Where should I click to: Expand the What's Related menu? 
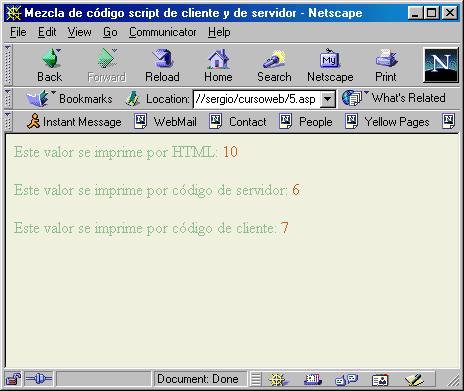point(393,98)
